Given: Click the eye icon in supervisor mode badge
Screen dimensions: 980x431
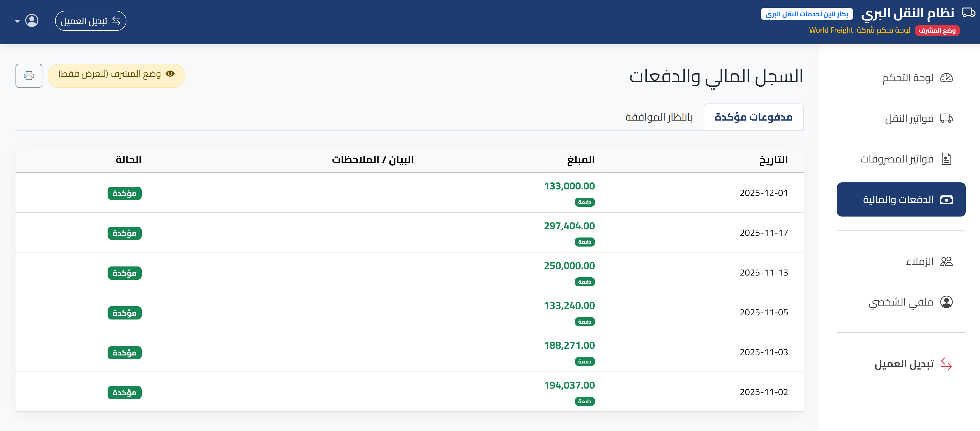Looking at the screenshot, I should click(170, 74).
